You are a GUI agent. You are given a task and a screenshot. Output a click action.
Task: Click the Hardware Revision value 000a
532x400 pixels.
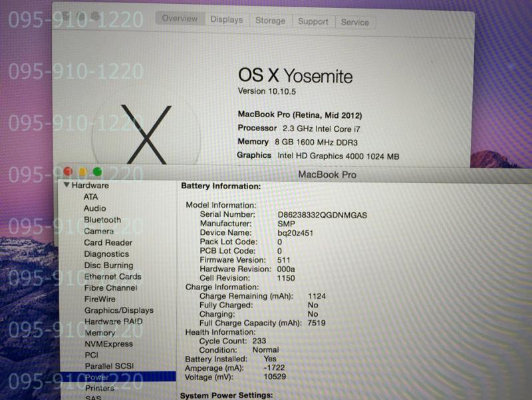286,270
